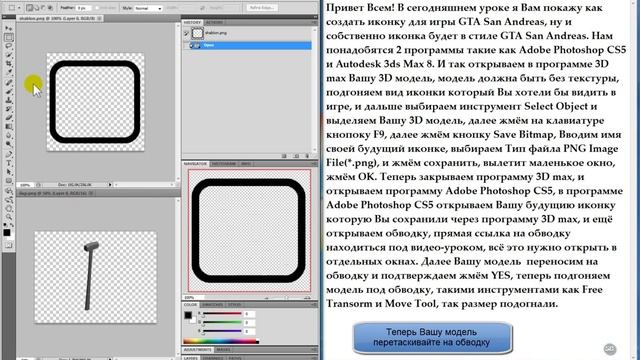Select the Dodge tool
Image resolution: width=640 pixels, height=360 pixels.
tap(8, 144)
